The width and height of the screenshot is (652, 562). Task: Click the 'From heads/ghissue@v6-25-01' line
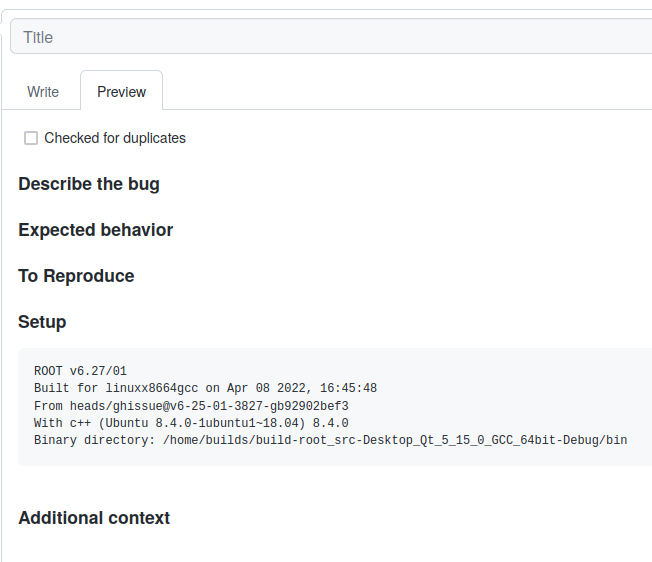134,406
